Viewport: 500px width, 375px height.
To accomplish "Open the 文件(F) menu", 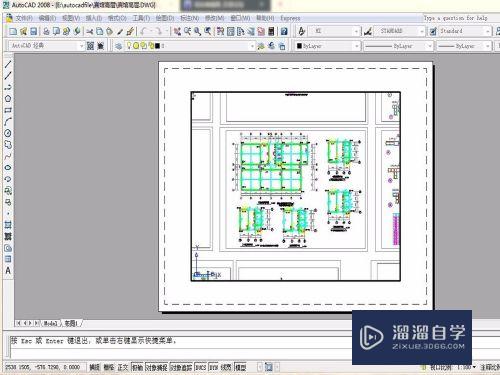I will point(24,18).
